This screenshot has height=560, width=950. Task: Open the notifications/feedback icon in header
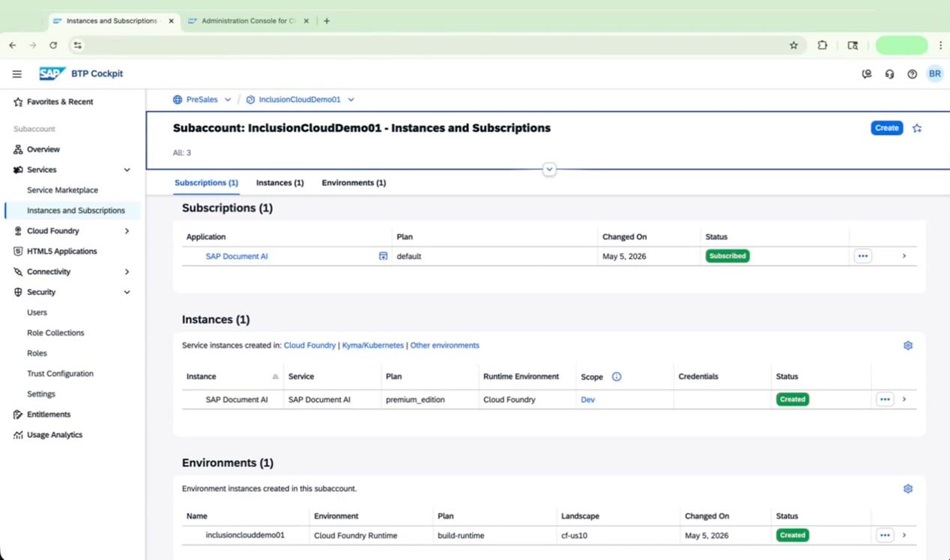click(x=867, y=74)
